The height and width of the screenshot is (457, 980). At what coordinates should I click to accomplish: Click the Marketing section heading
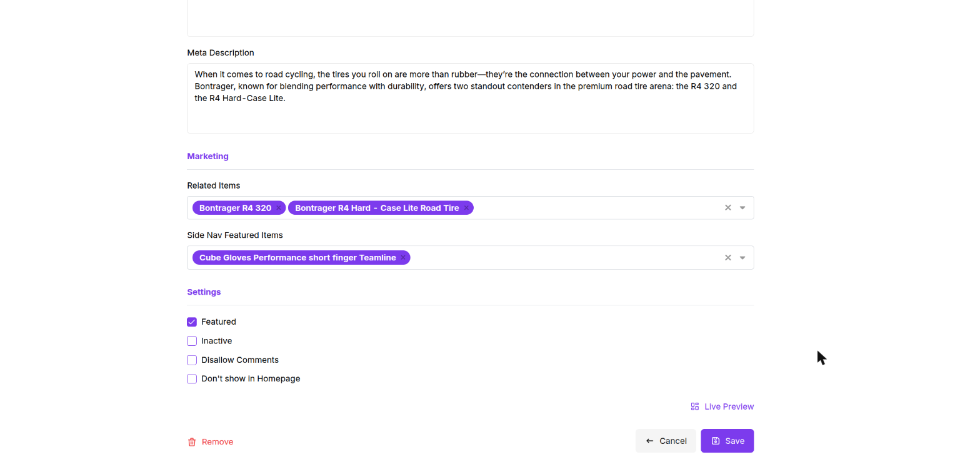tap(207, 156)
